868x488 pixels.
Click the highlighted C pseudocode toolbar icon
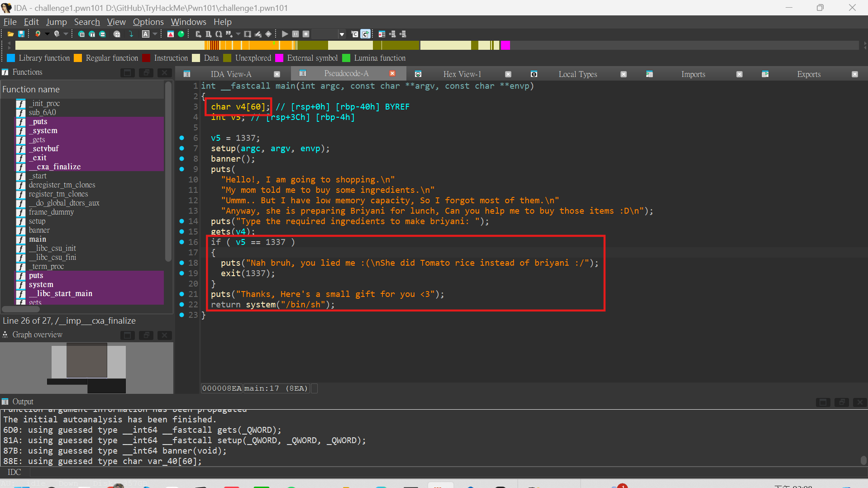coord(366,34)
